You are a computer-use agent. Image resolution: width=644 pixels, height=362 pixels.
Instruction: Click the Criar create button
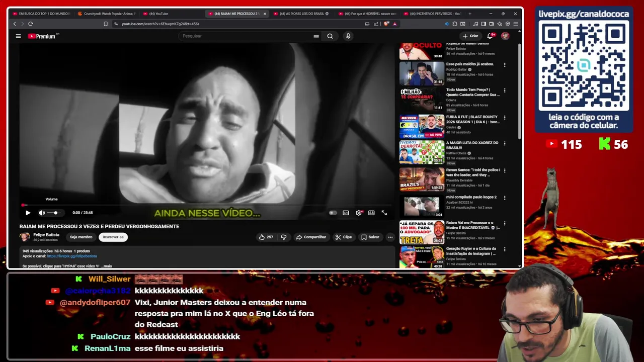[x=470, y=36]
